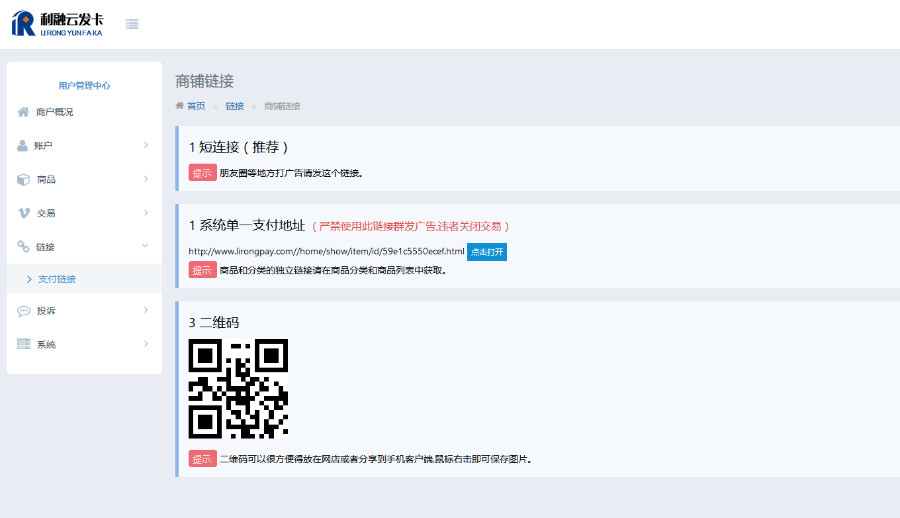
Task: Click the 商铺链接 breadcrumb text
Action: [282, 106]
